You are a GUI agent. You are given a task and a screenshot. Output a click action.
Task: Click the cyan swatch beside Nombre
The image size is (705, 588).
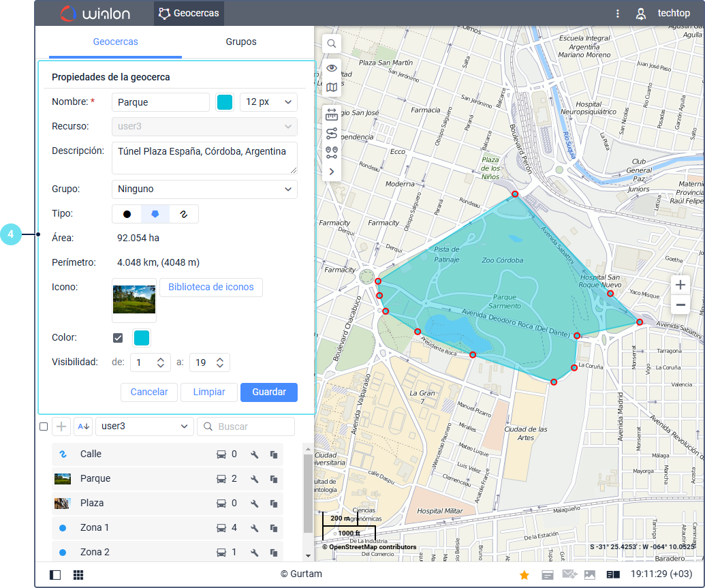pos(224,102)
